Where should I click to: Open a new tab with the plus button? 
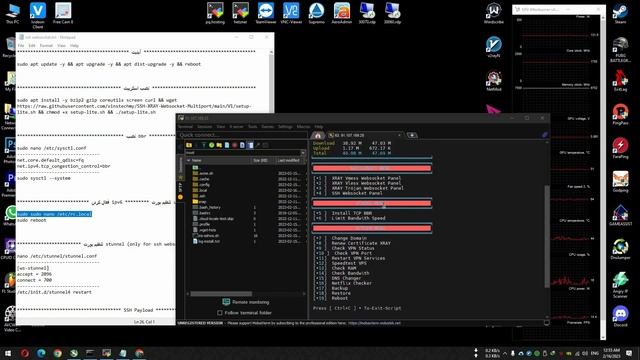coord(412,135)
